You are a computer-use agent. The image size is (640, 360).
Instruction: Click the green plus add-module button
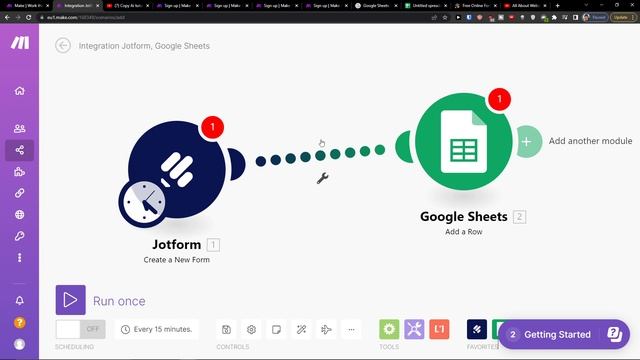point(528,141)
